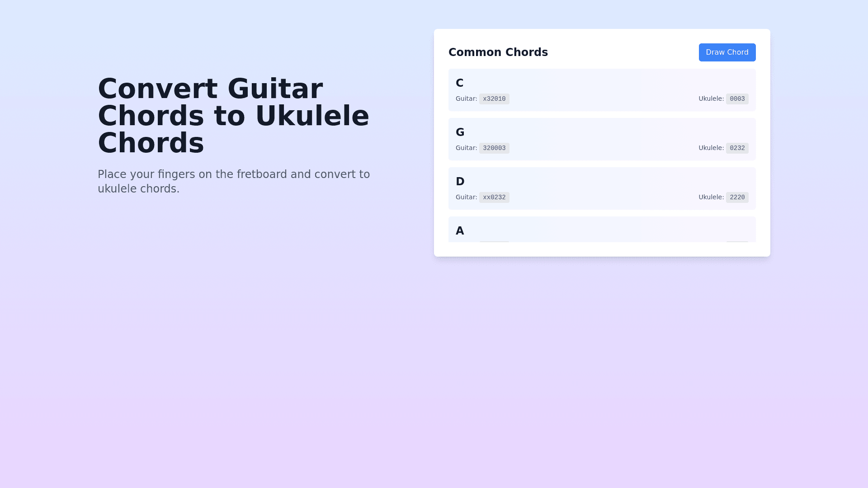The height and width of the screenshot is (488, 868).
Task: Click the chord name letter A
Action: pos(460,231)
